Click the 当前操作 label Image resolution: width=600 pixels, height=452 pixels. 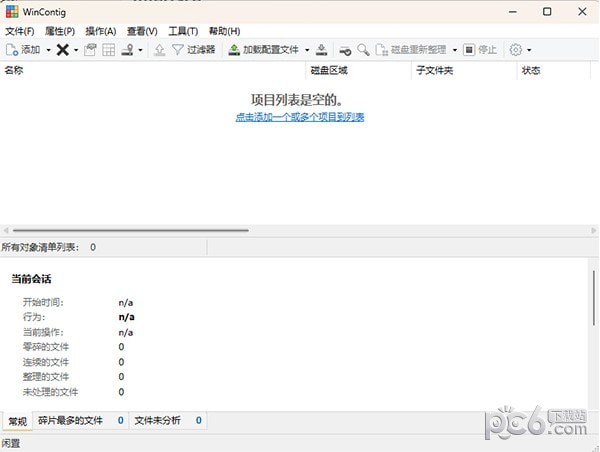[43, 332]
